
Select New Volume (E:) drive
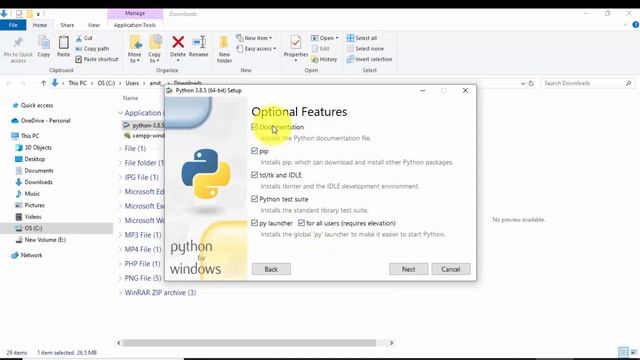(x=40, y=240)
